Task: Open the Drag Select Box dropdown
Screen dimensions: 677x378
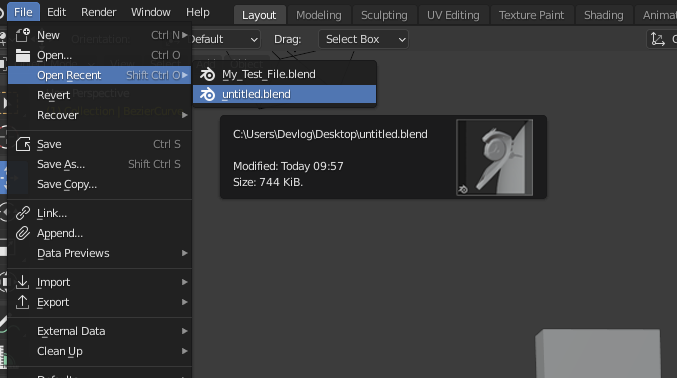Action: 363,39
